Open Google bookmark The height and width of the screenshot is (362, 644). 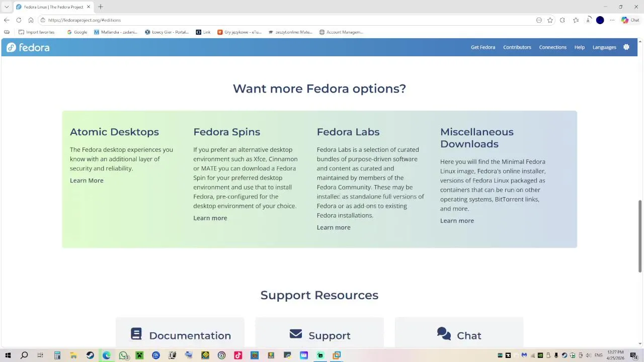tap(77, 32)
